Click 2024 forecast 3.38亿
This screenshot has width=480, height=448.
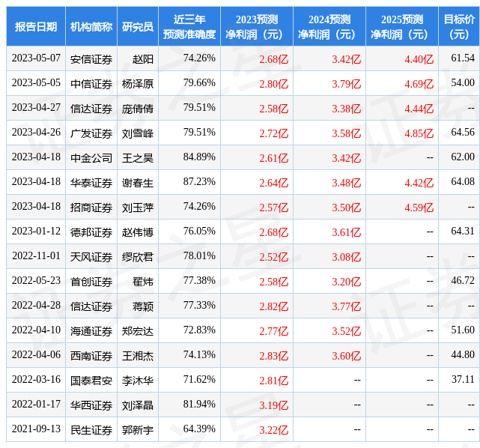pos(347,109)
